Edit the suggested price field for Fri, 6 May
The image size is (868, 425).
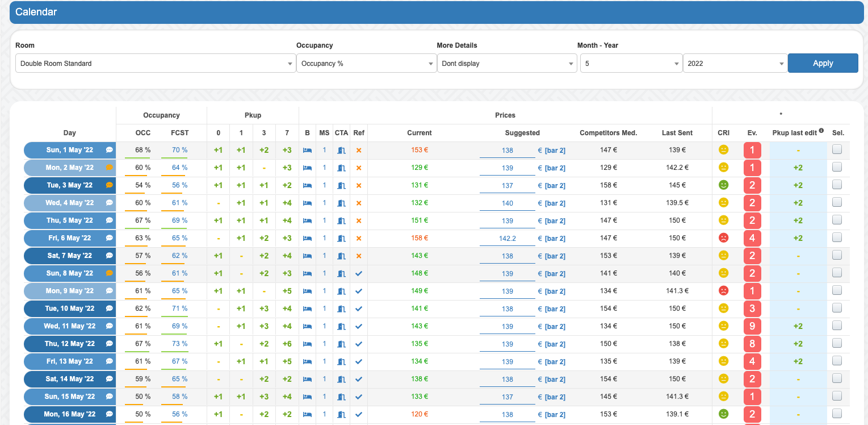tap(507, 239)
